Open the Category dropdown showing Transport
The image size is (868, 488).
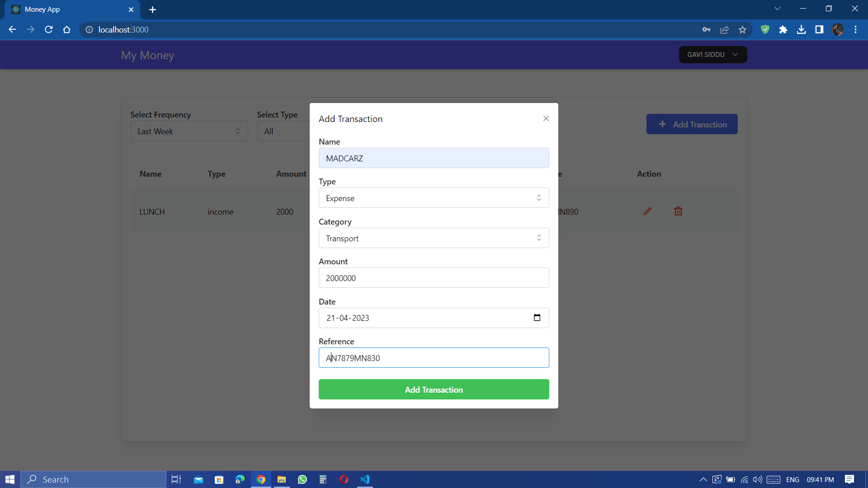434,238
